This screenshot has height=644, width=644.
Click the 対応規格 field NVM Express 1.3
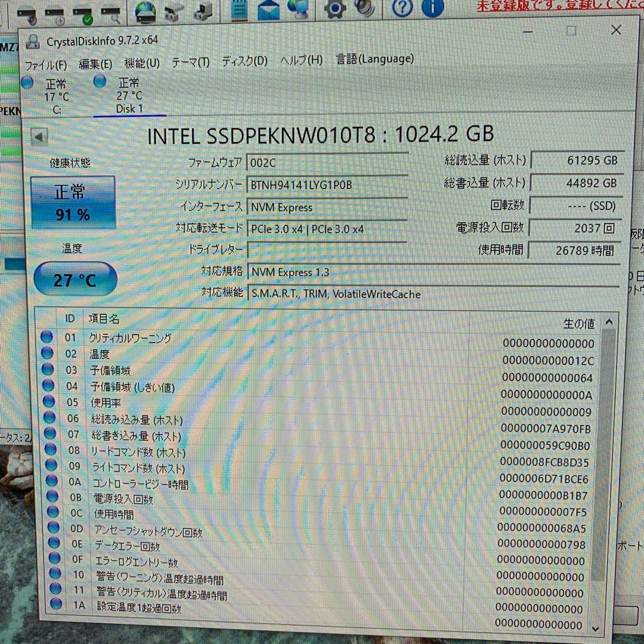point(434,271)
